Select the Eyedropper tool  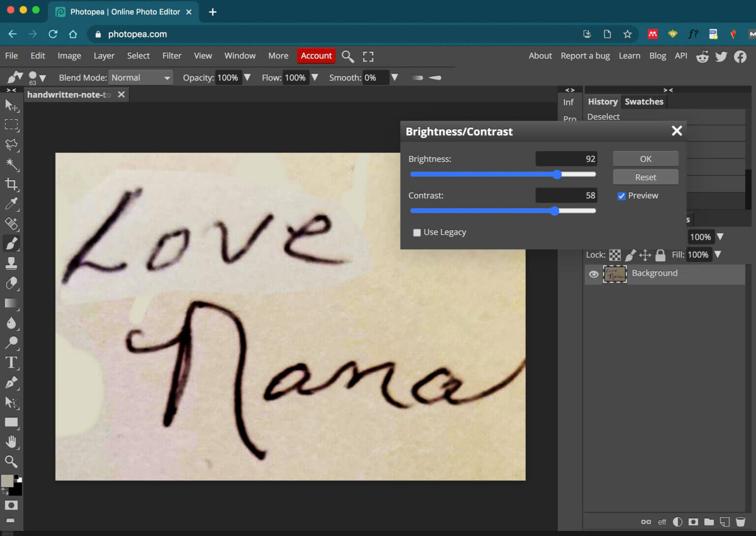coord(12,204)
